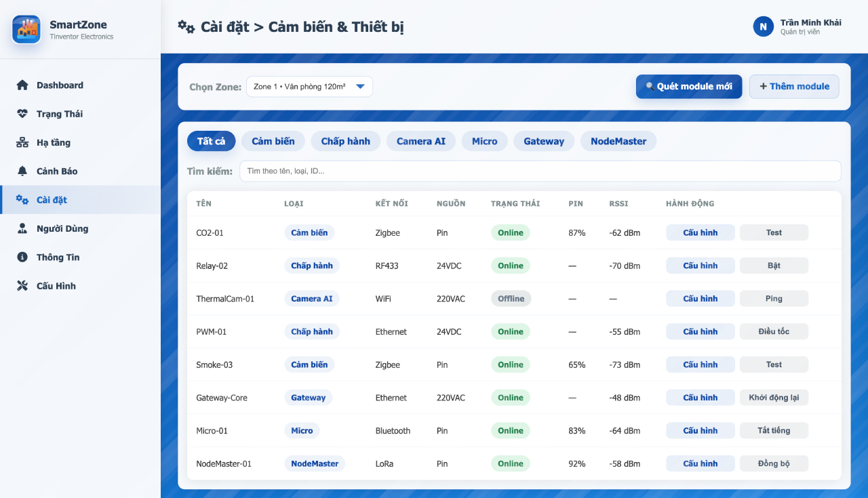
Task: Click the Quét module mới button
Action: 688,87
